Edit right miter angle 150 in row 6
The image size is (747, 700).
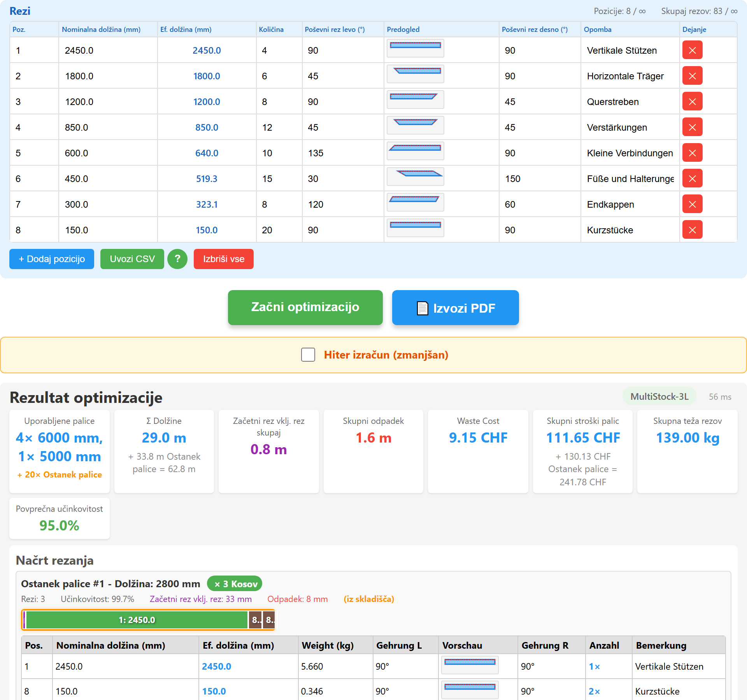[540, 179]
